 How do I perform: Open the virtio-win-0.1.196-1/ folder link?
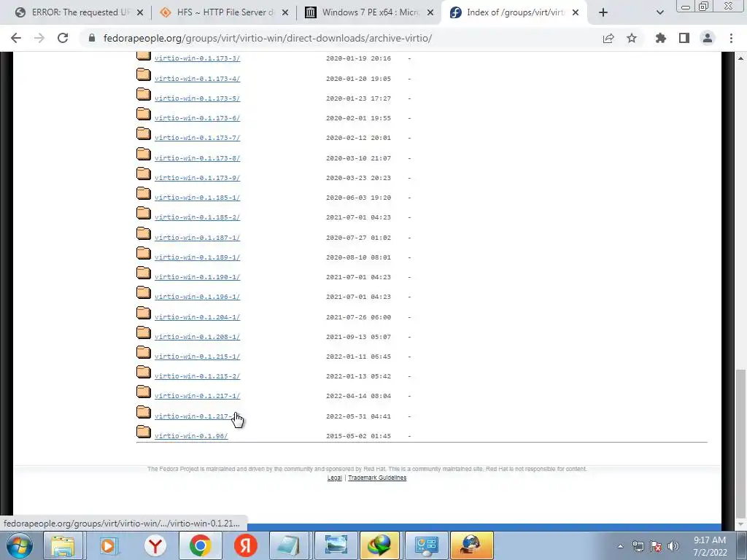(197, 297)
